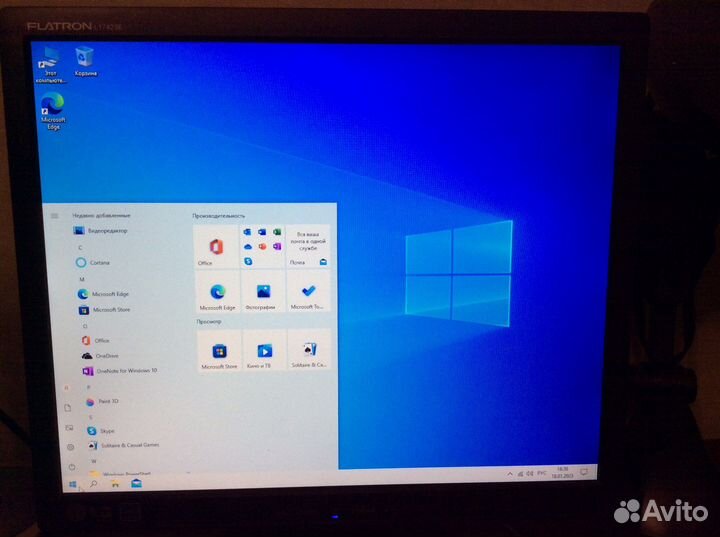
Task: Click the Office tile
Action: point(216,246)
